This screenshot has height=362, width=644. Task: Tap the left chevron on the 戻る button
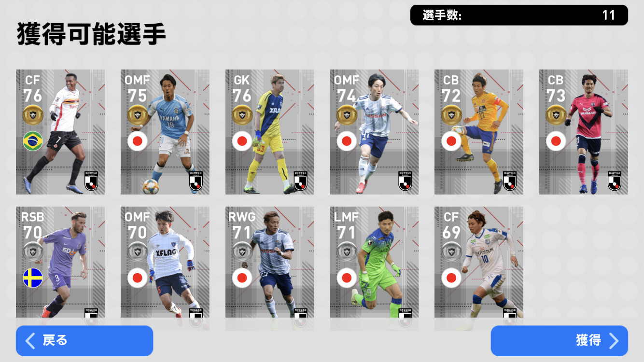(30, 341)
